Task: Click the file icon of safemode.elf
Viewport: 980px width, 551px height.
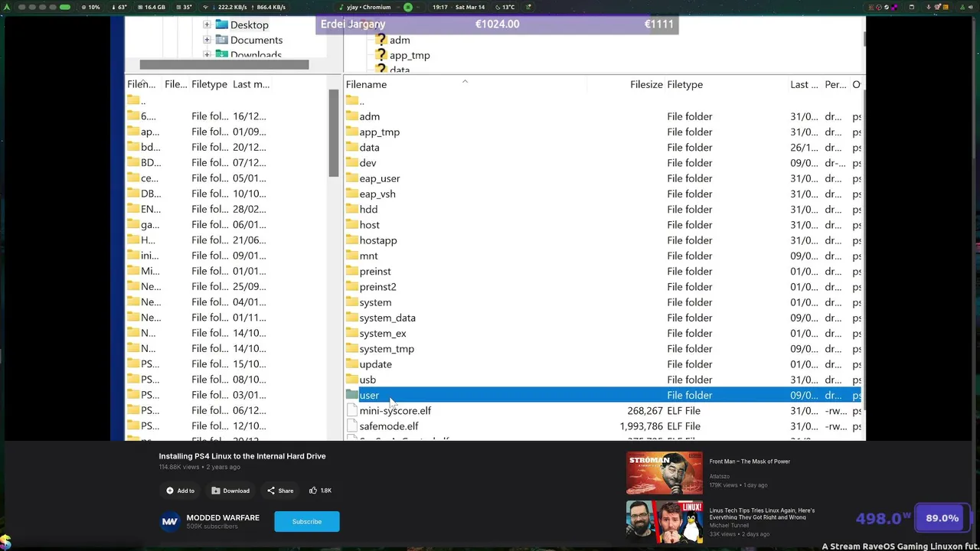Action: coord(352,426)
